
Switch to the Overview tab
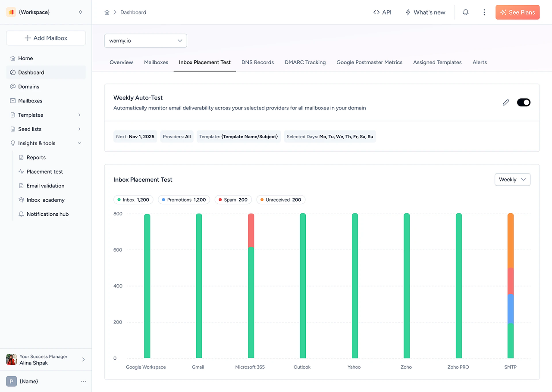click(x=121, y=62)
